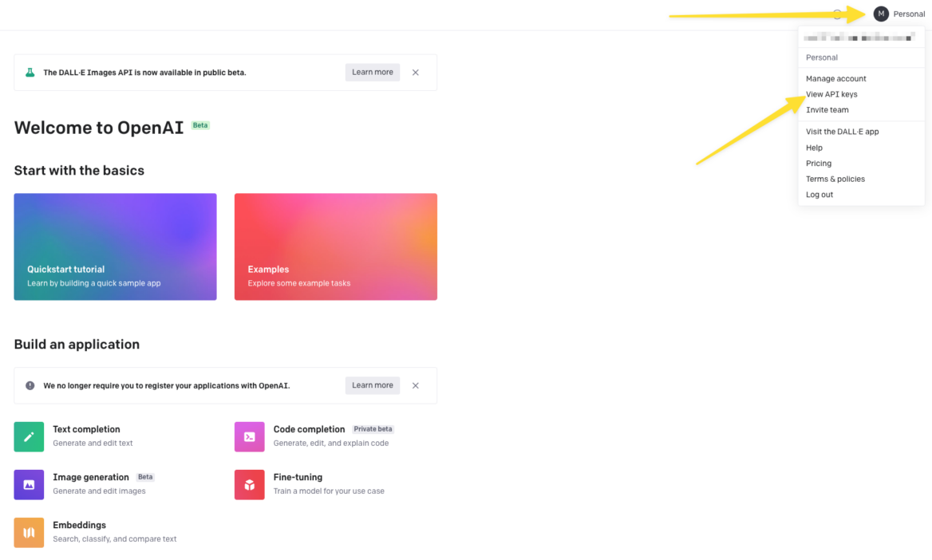Click the Beta badge beside Image generation

(145, 477)
